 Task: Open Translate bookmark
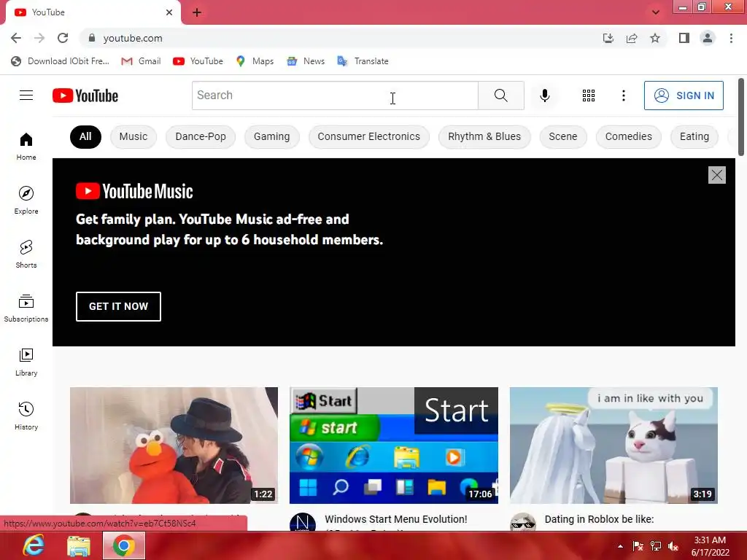tap(363, 61)
